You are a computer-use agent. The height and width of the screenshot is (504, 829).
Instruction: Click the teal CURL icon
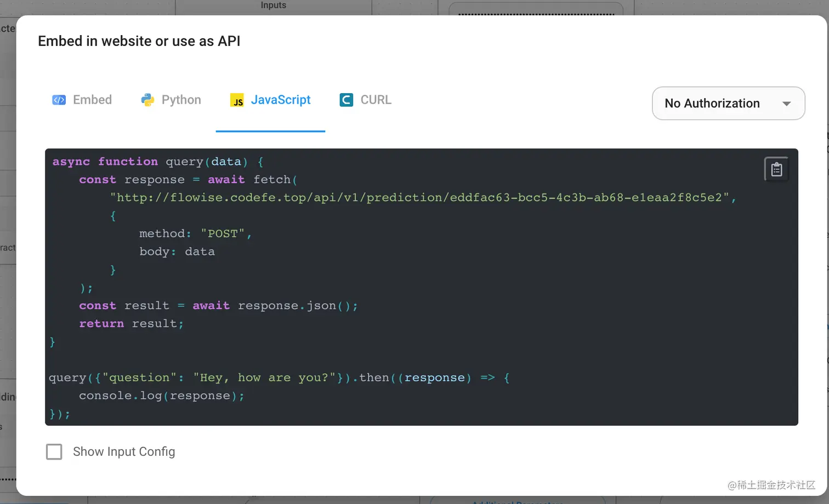point(346,100)
